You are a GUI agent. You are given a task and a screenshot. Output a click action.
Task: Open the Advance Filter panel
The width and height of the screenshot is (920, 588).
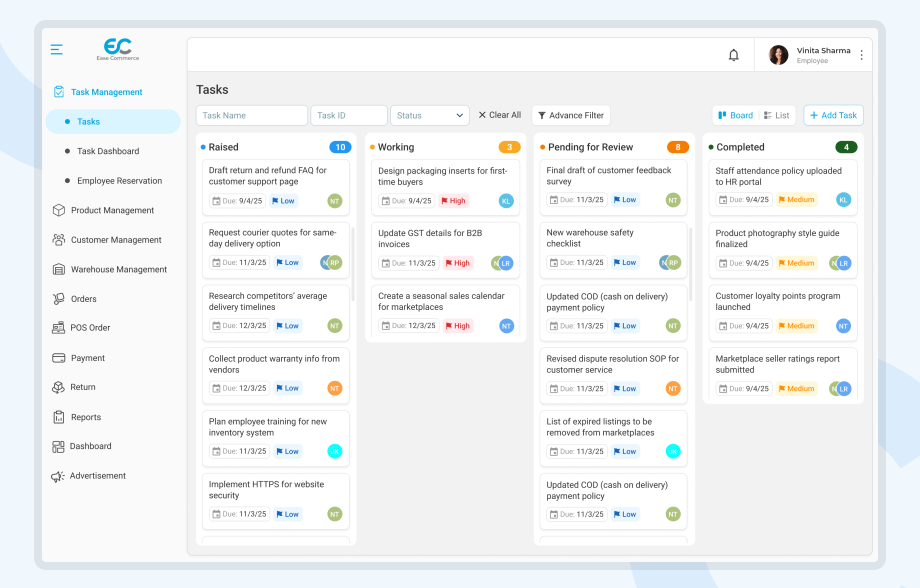(x=571, y=115)
